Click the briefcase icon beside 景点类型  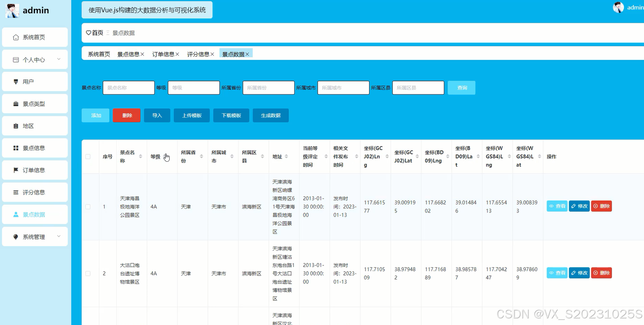(x=16, y=104)
